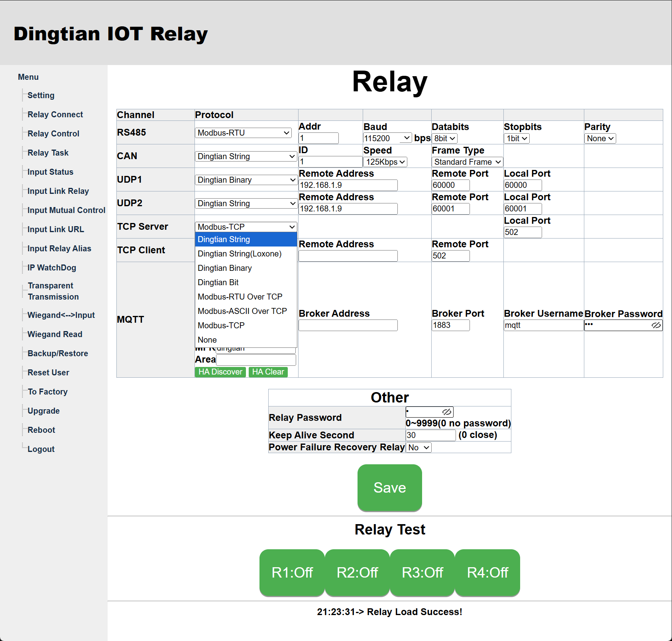The width and height of the screenshot is (672, 641).
Task: Open the Upgrade page
Action: point(43,411)
